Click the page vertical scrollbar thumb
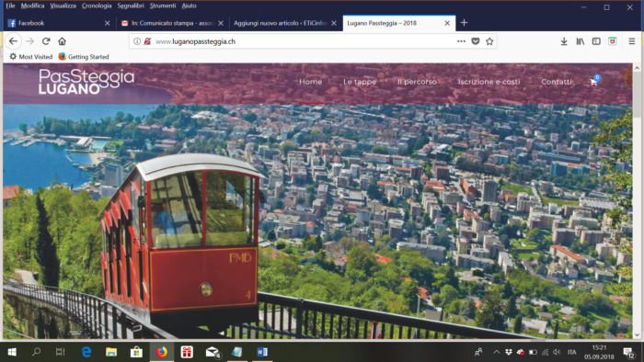644x362 pixels. (637, 96)
